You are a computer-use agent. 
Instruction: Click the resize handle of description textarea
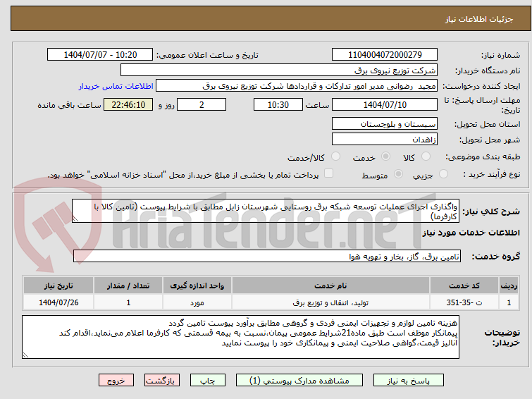pos(75,219)
